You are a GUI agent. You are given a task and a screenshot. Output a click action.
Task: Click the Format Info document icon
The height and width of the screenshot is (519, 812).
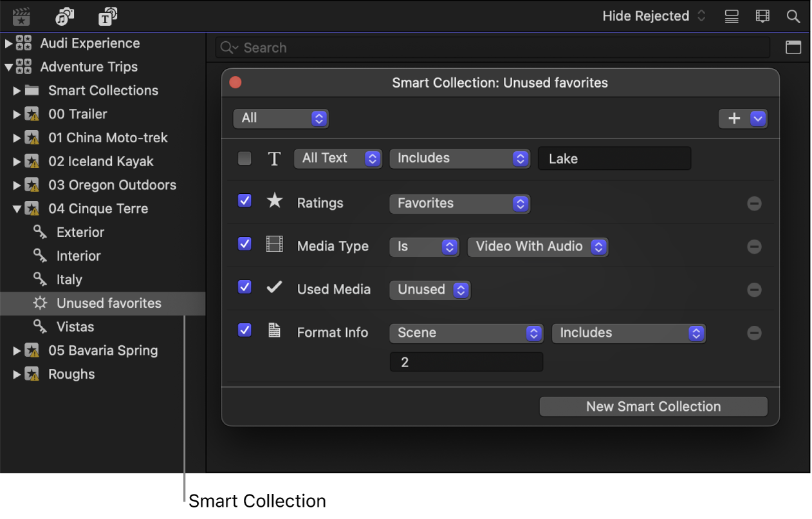(x=274, y=331)
